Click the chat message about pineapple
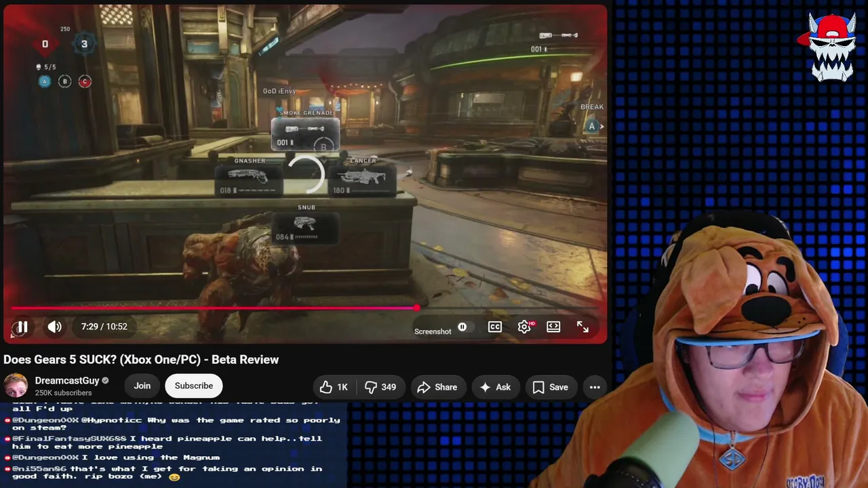 (x=167, y=443)
